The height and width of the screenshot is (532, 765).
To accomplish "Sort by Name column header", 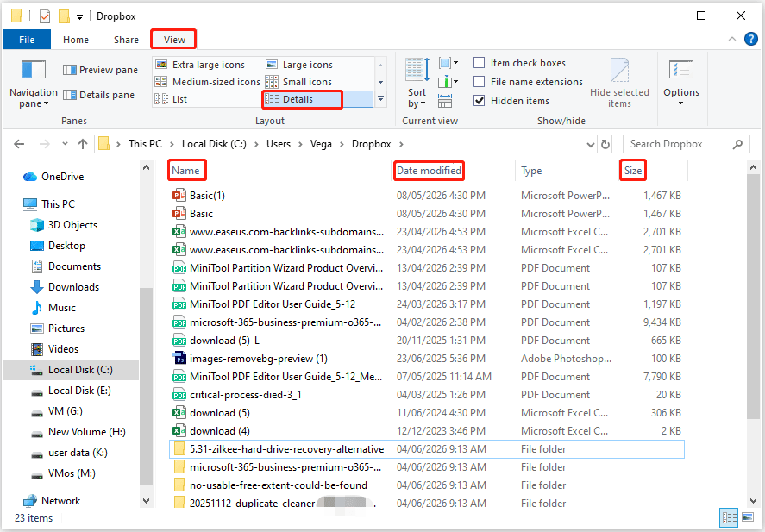I will point(186,171).
